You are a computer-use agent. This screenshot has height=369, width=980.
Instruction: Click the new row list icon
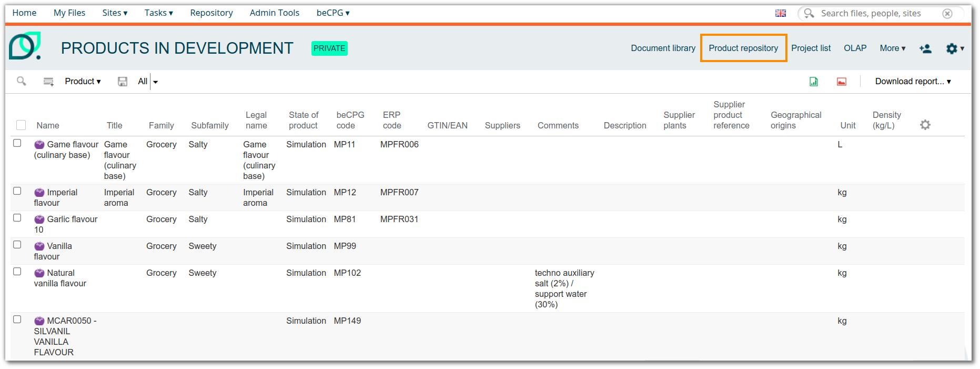coord(48,82)
